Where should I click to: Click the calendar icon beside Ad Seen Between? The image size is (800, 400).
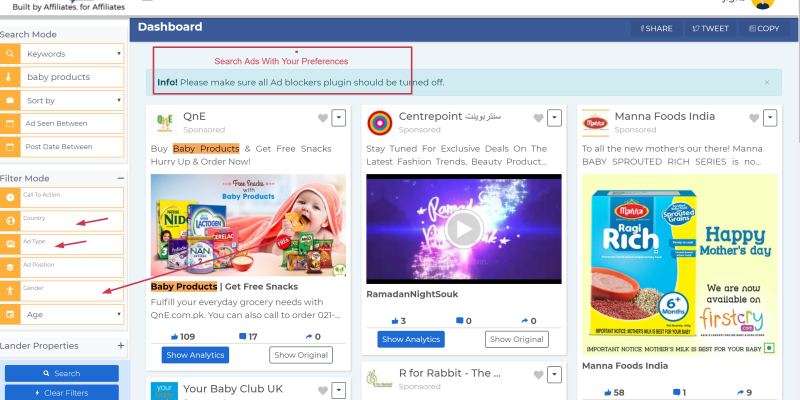10,123
